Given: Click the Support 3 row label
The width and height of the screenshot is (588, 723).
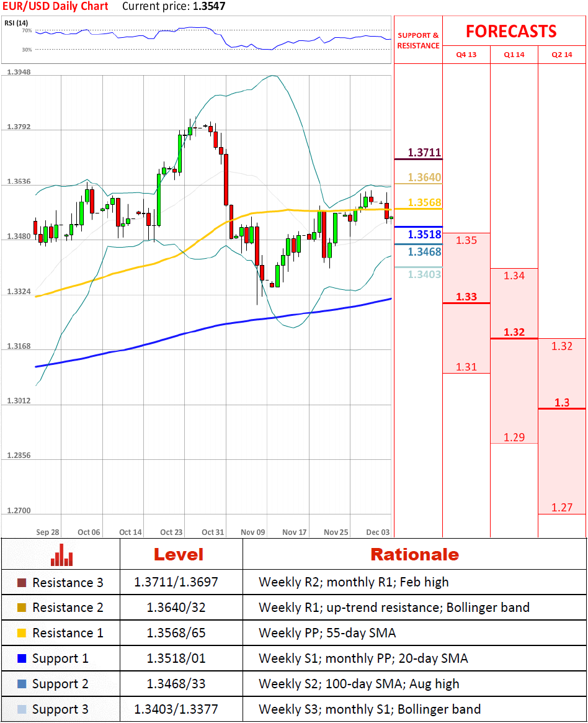Looking at the screenshot, I should click(x=60, y=709).
